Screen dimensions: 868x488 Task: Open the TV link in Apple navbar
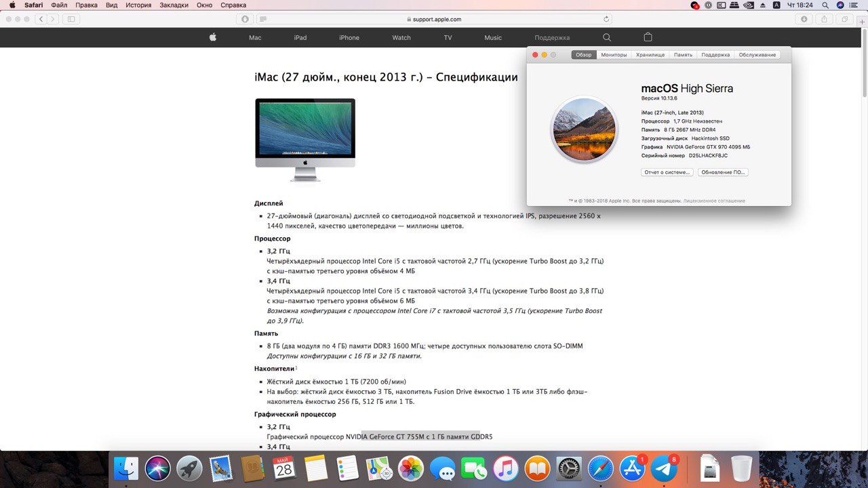click(x=448, y=38)
